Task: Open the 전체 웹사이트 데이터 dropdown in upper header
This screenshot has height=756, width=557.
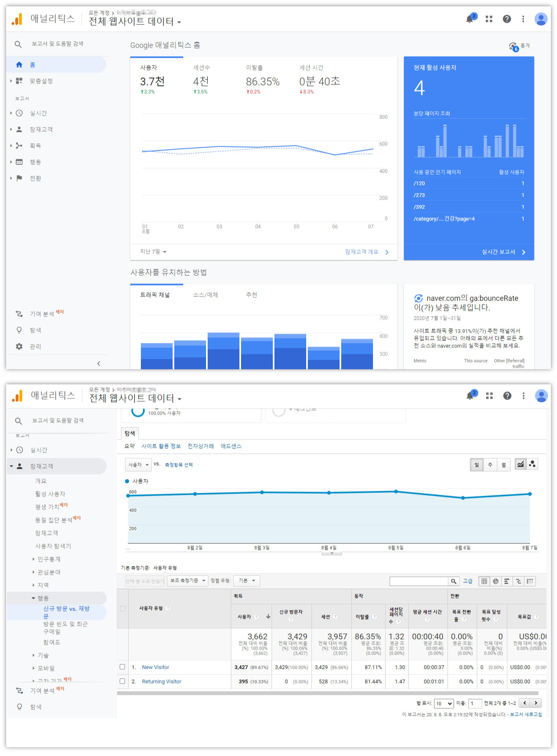Action: pos(135,22)
